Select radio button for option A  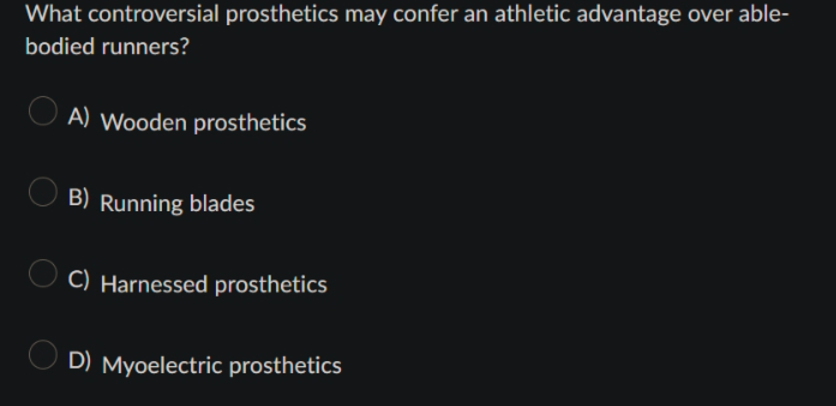43,111
